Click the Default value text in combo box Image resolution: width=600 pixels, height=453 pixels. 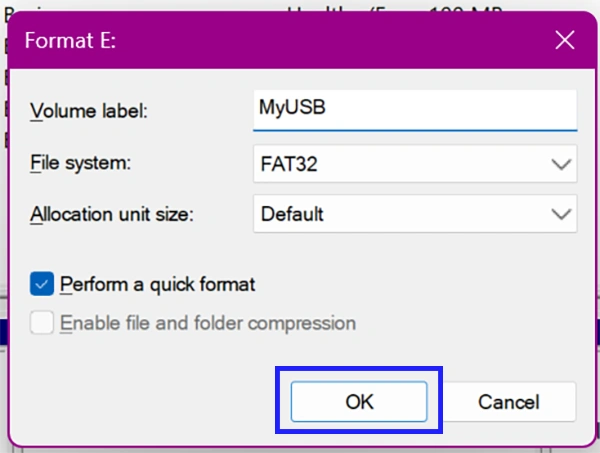tap(292, 214)
